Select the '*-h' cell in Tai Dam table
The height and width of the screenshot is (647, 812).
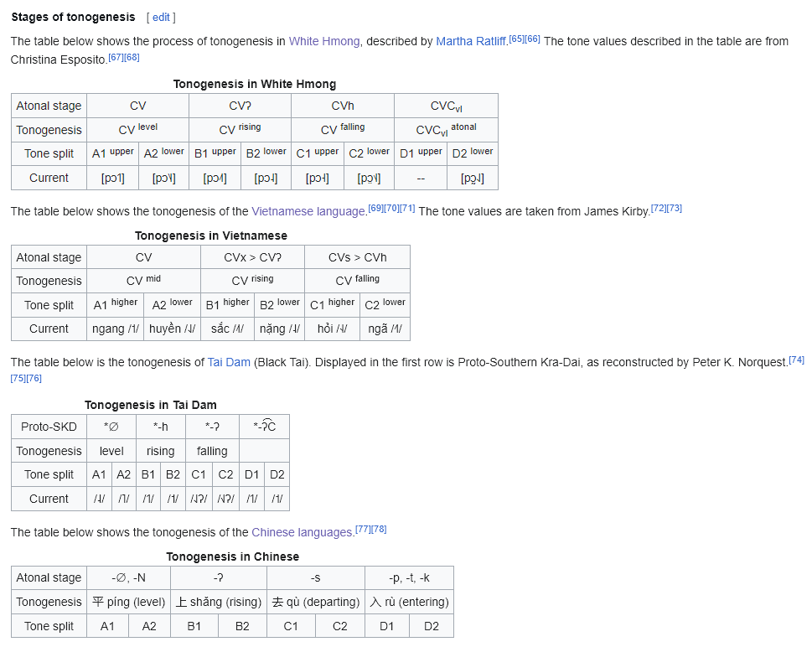[161, 427]
